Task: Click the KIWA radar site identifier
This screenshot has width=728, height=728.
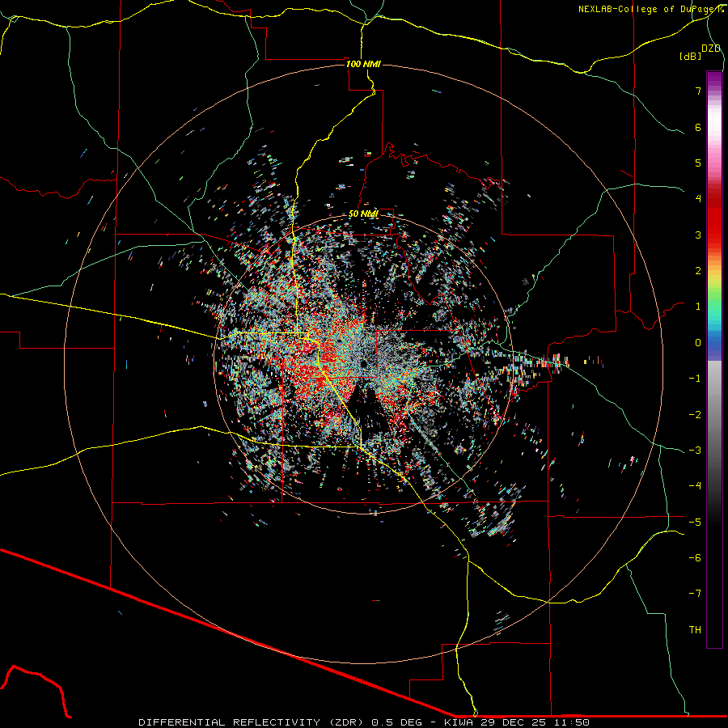Action: coord(457,722)
